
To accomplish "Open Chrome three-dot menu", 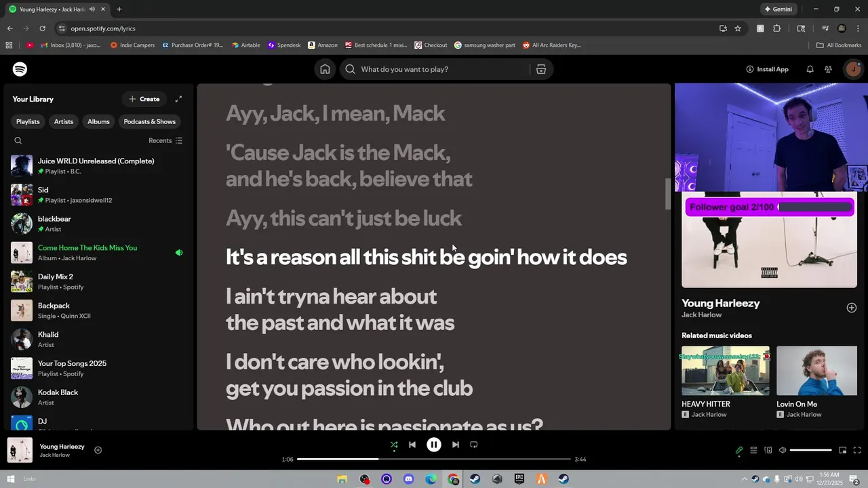I will pyautogui.click(x=858, y=28).
